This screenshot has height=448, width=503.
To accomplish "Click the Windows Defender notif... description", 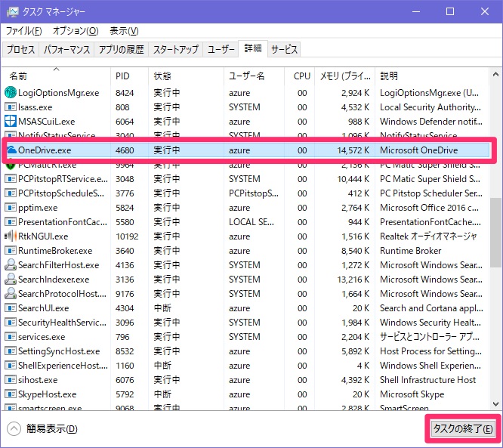I will pyautogui.click(x=431, y=122).
